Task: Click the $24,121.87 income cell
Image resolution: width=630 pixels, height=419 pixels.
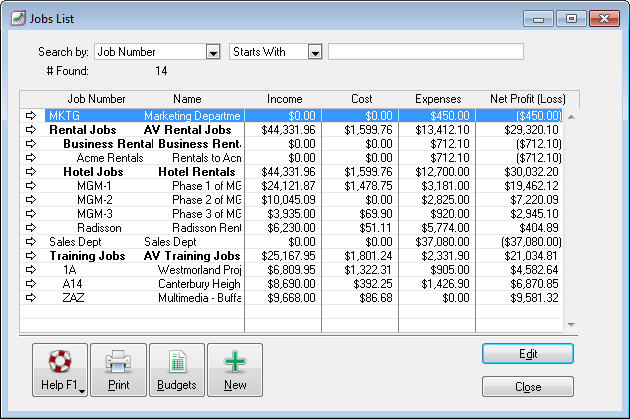Action: tap(288, 186)
